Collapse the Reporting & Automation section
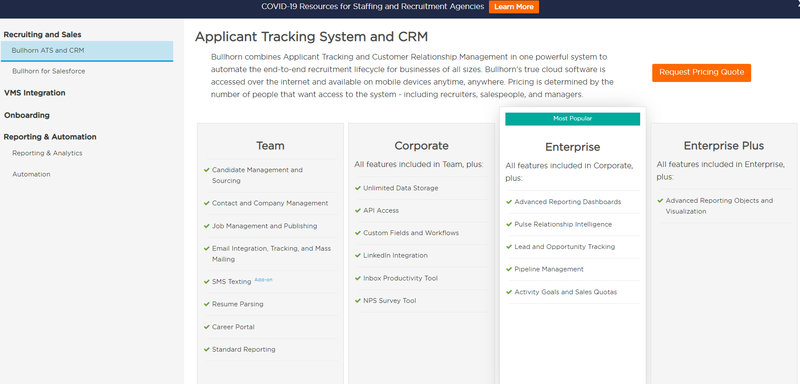 click(50, 137)
